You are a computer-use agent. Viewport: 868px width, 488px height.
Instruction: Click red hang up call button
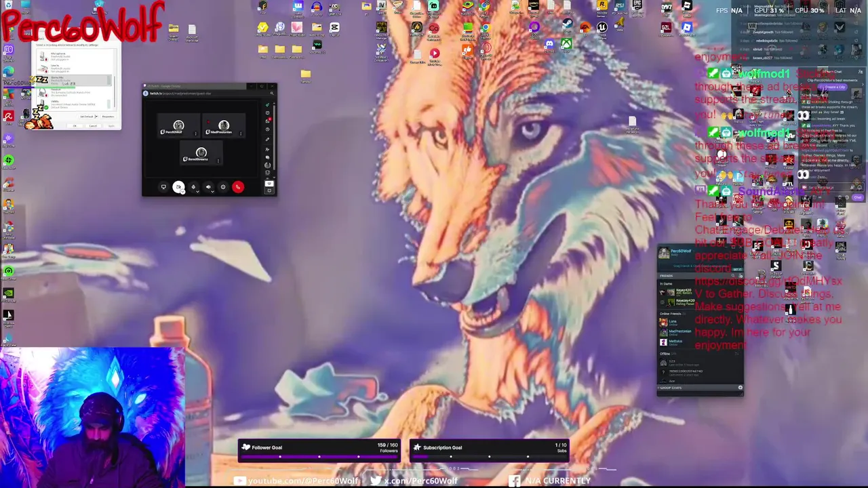coord(238,187)
